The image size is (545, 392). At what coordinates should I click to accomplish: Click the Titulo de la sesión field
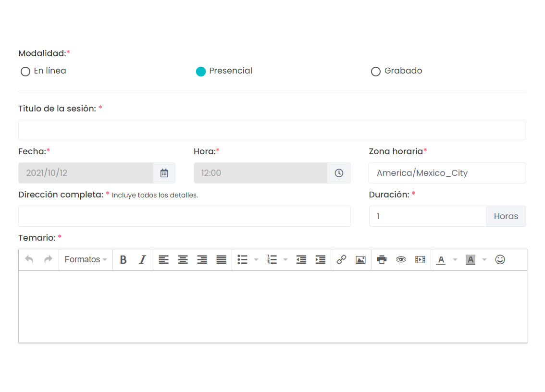[x=272, y=130]
